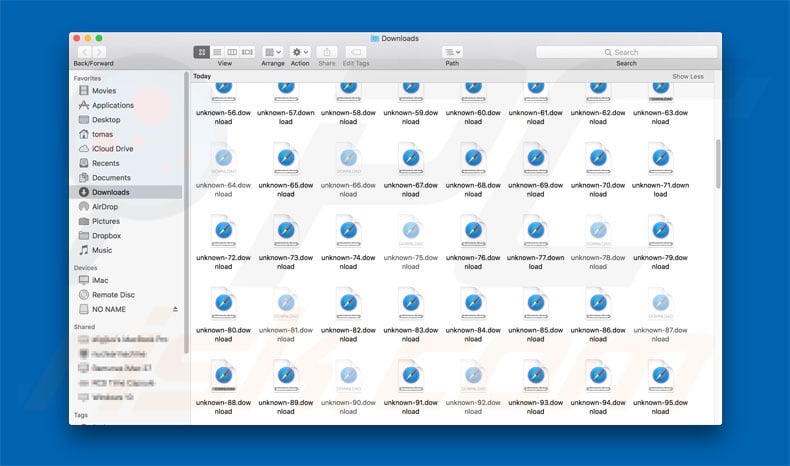Switch to column view
The image size is (790, 466).
(x=232, y=52)
